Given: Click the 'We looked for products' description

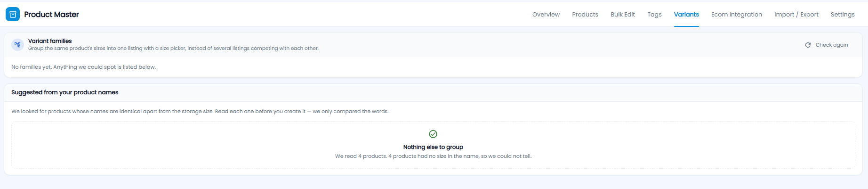Looking at the screenshot, I should (200, 112).
